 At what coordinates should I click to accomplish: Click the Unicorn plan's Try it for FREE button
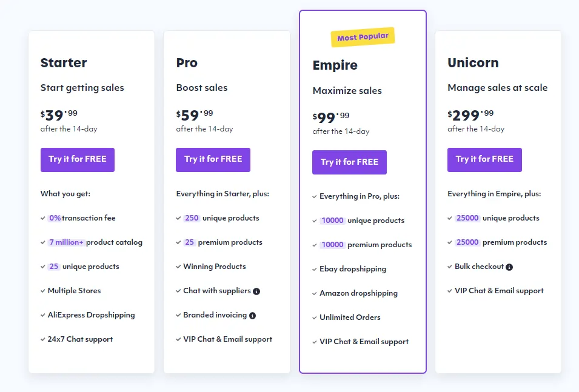click(484, 159)
